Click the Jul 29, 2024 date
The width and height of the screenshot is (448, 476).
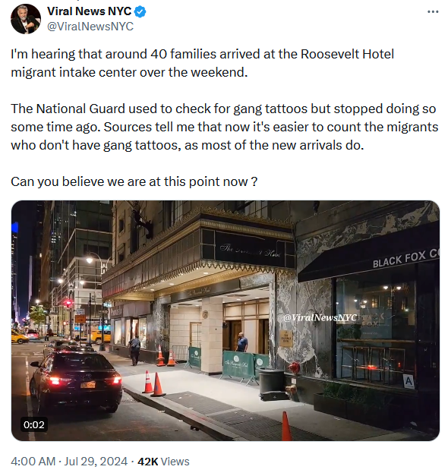click(96, 462)
